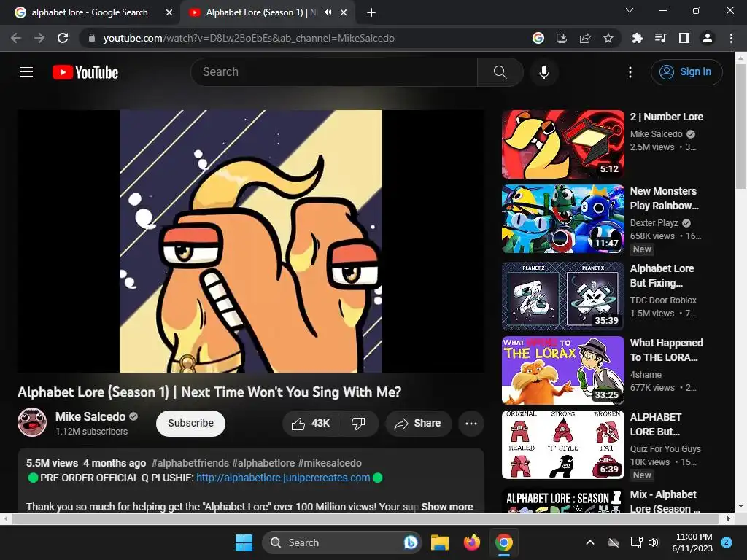The height and width of the screenshot is (560, 747).
Task: Open the YouTube hamburger guide menu
Action: (x=26, y=72)
